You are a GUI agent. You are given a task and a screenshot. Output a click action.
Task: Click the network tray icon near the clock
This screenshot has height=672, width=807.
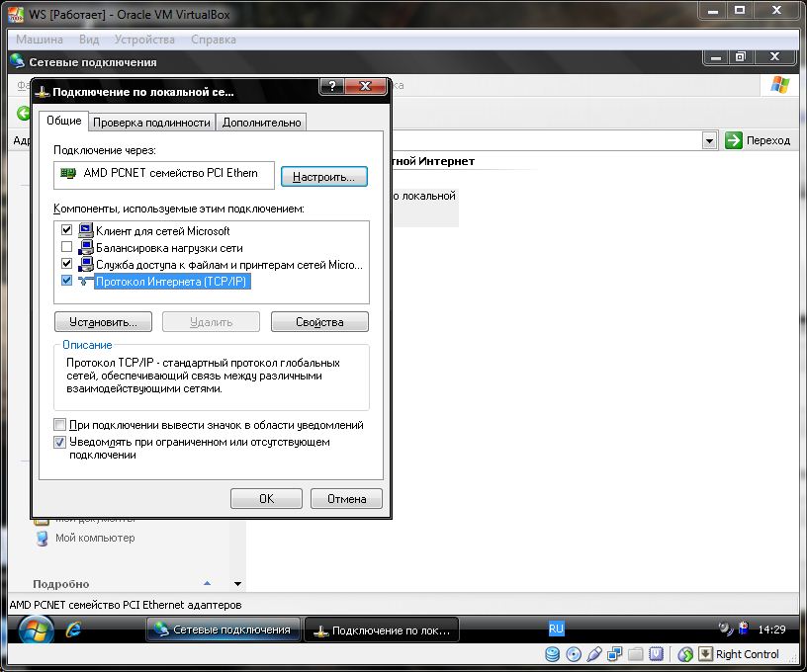[743, 628]
